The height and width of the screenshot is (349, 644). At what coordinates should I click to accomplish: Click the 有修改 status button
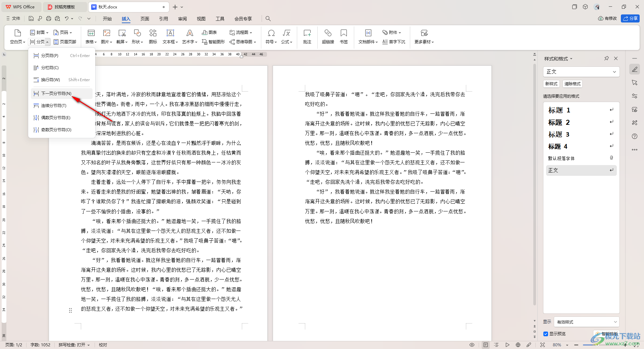tap(607, 18)
